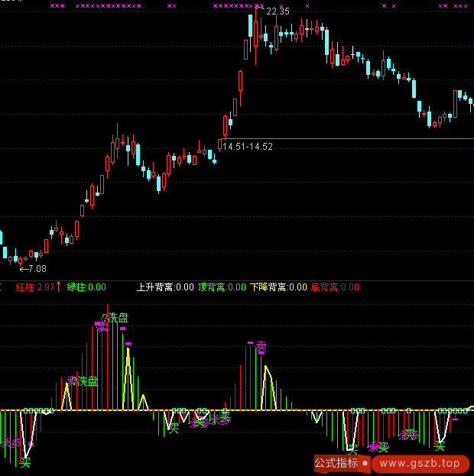This screenshot has width=474, height=476.
Task: Select the 绿柱 indicator value label
Action: tap(86, 287)
